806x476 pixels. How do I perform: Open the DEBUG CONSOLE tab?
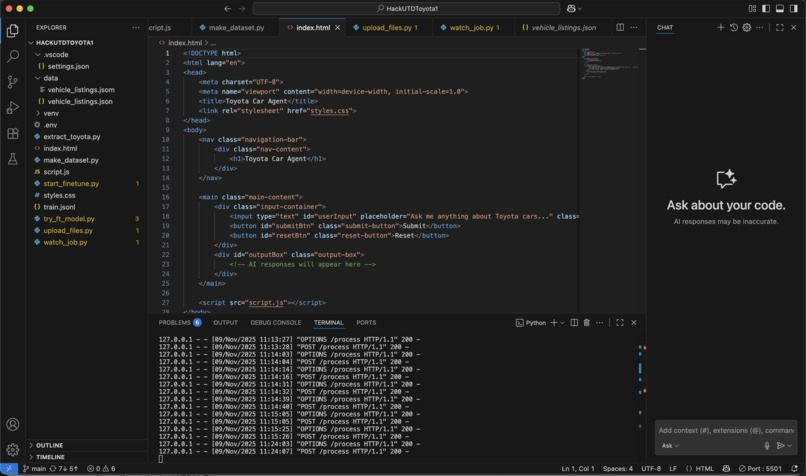pyautogui.click(x=276, y=322)
